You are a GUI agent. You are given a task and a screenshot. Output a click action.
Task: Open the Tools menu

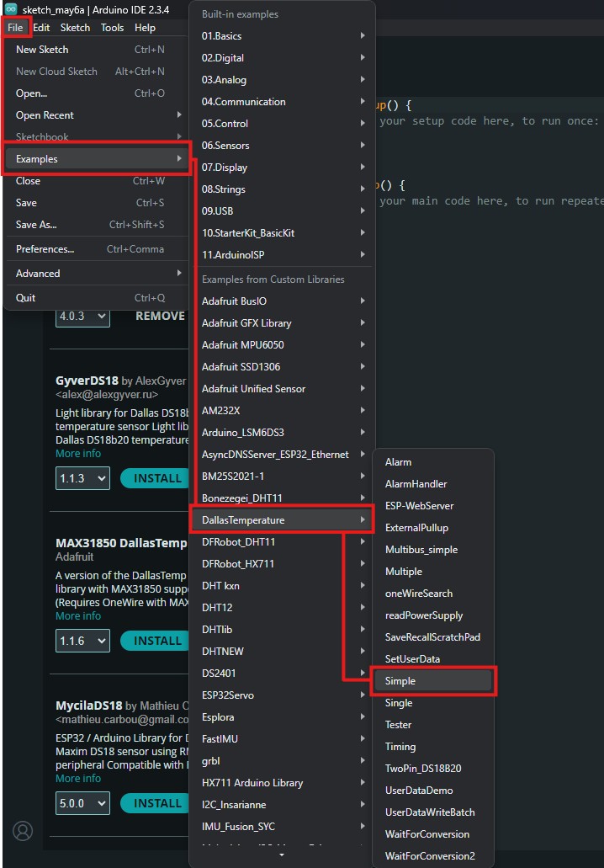(112, 28)
